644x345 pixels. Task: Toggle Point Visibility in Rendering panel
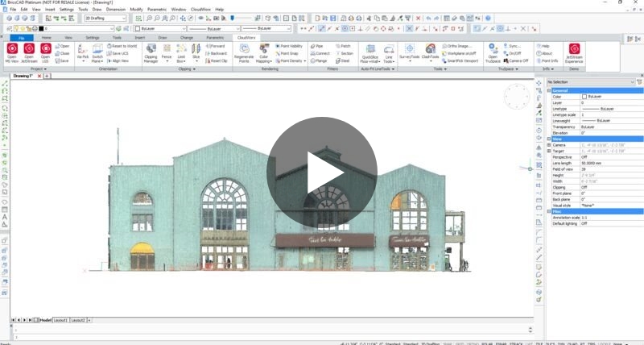pos(289,46)
